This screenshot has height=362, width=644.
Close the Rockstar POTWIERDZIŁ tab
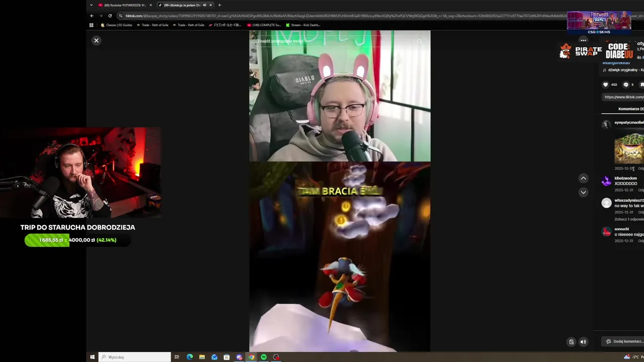coord(150,5)
